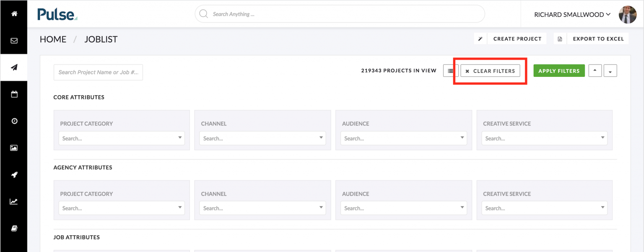Click the green Apply Filters button
Image resolution: width=644 pixels, height=252 pixels.
pyautogui.click(x=559, y=71)
